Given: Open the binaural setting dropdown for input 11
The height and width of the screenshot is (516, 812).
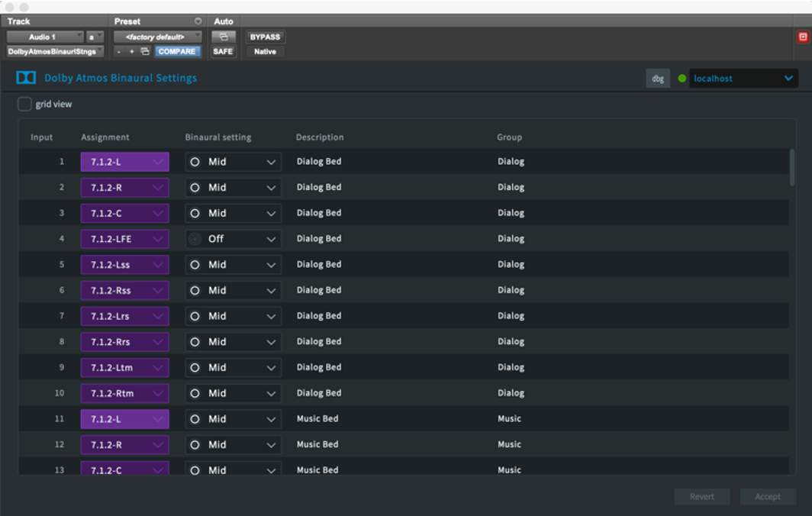Looking at the screenshot, I should (x=233, y=418).
